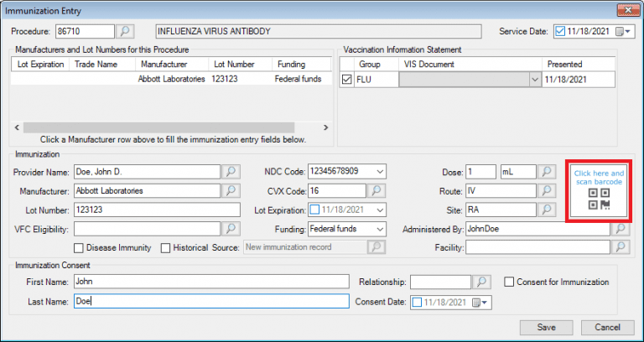Viewport: 644px width, 342px height.
Task: Expand the VIS Document dropdown
Action: [x=533, y=80]
